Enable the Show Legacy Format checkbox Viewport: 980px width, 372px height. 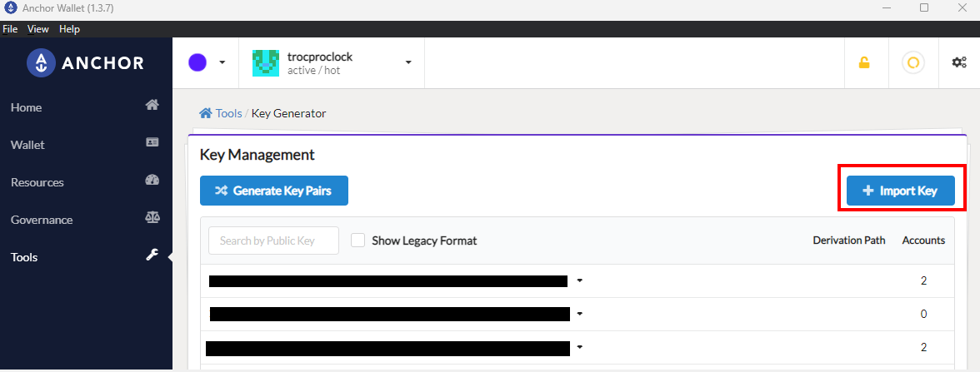coord(357,241)
